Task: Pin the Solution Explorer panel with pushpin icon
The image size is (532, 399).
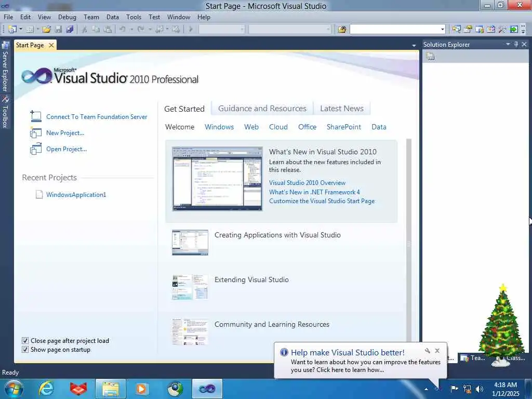Action: click(x=516, y=44)
